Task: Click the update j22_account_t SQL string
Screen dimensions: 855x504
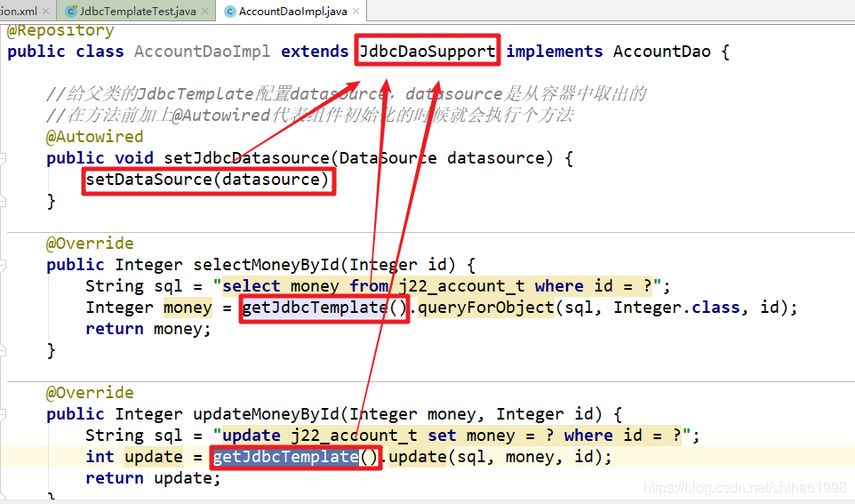Action: pyautogui.click(x=451, y=436)
